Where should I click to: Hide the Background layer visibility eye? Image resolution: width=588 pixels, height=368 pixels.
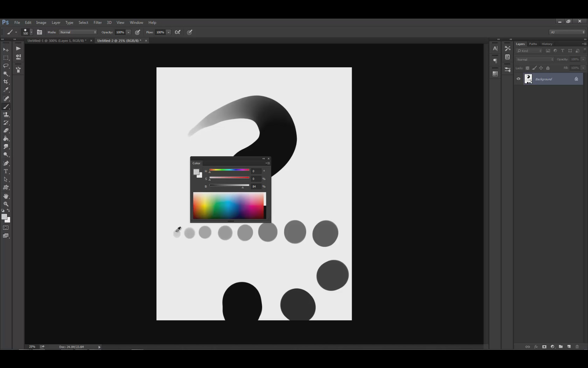click(518, 79)
